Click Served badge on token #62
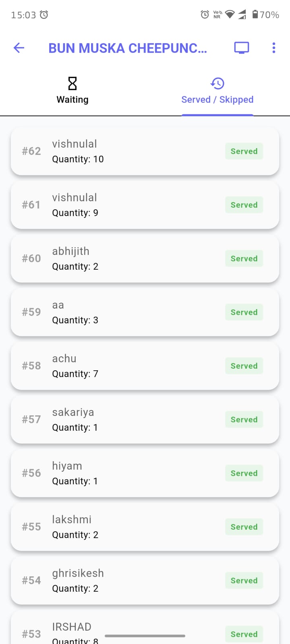Image resolution: width=290 pixels, height=644 pixels. [x=244, y=151]
